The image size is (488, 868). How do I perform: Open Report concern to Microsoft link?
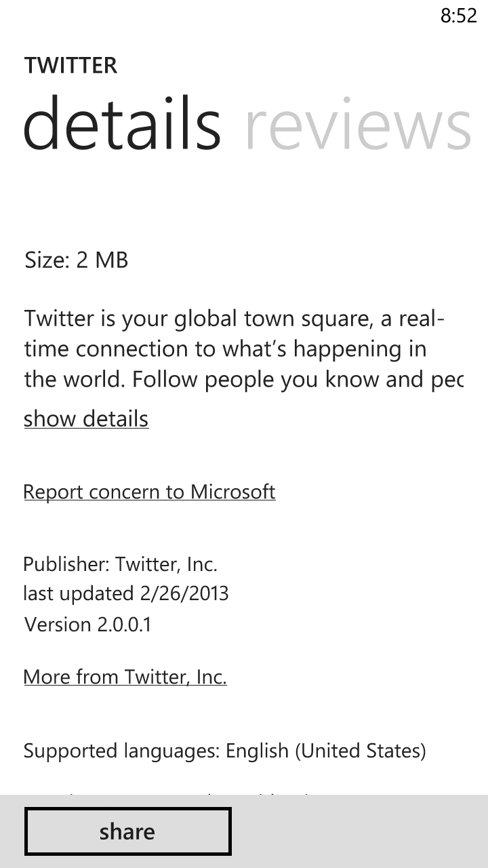[x=149, y=492]
